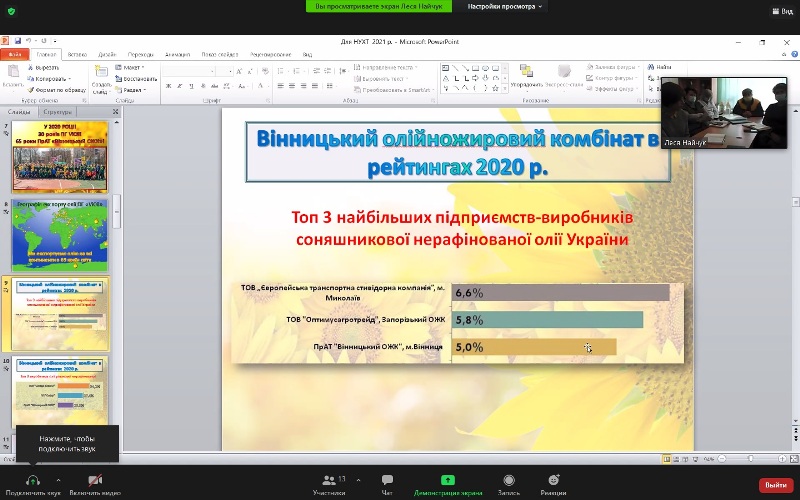800x500 pixels.
Task: Click the Save icon in quick access toolbar
Action: pyautogui.click(x=18, y=41)
